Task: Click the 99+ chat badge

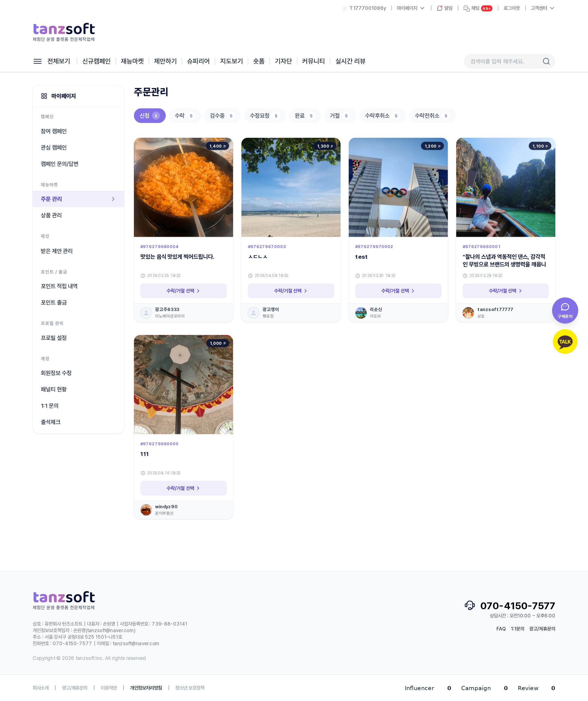Action: pyautogui.click(x=486, y=8)
